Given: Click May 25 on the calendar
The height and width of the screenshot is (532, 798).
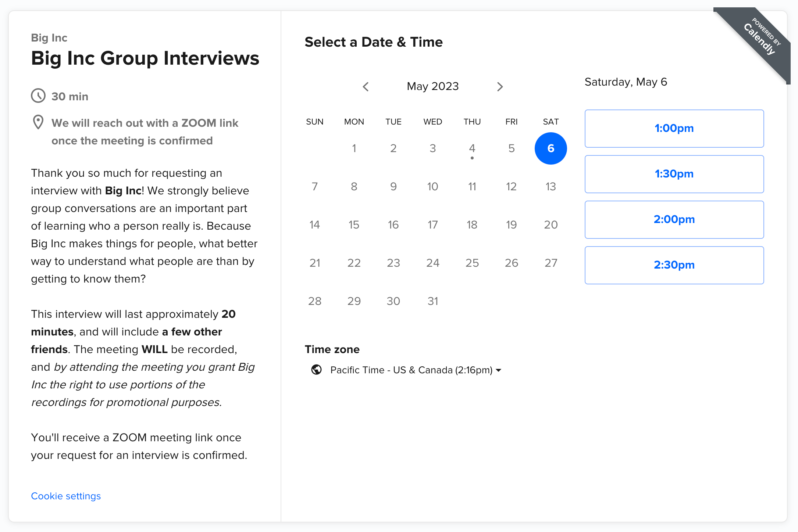Looking at the screenshot, I should point(472,263).
